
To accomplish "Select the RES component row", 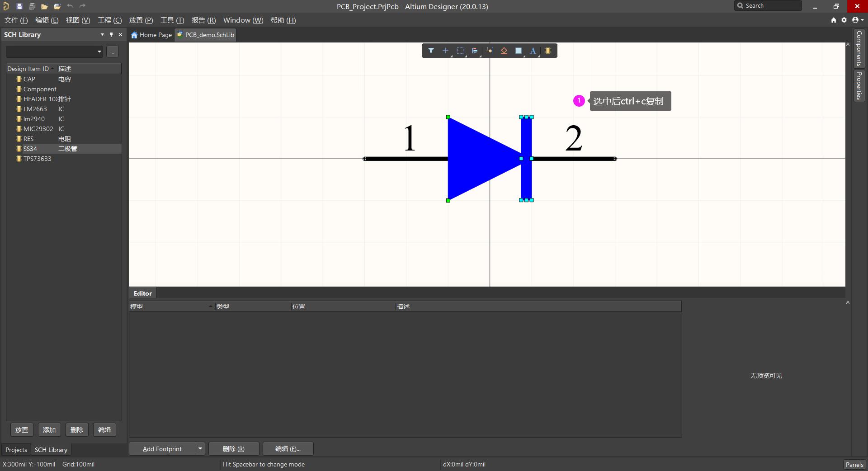I will [x=64, y=139].
